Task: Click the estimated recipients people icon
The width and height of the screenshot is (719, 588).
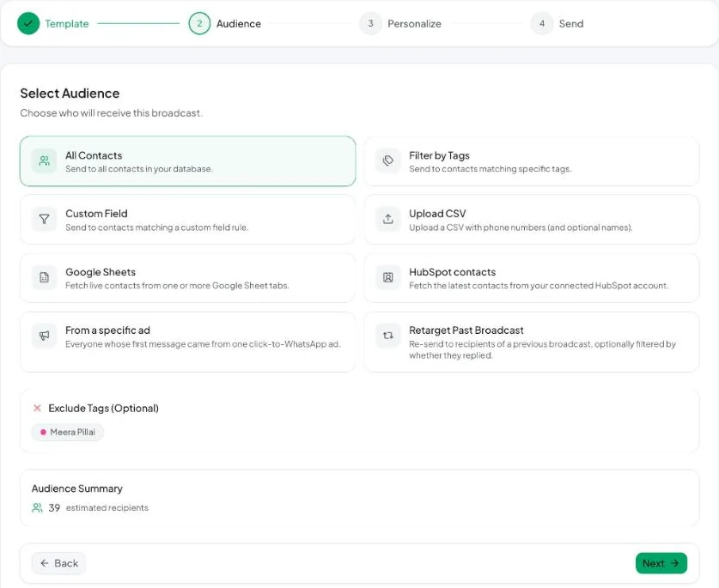Action: click(37, 508)
